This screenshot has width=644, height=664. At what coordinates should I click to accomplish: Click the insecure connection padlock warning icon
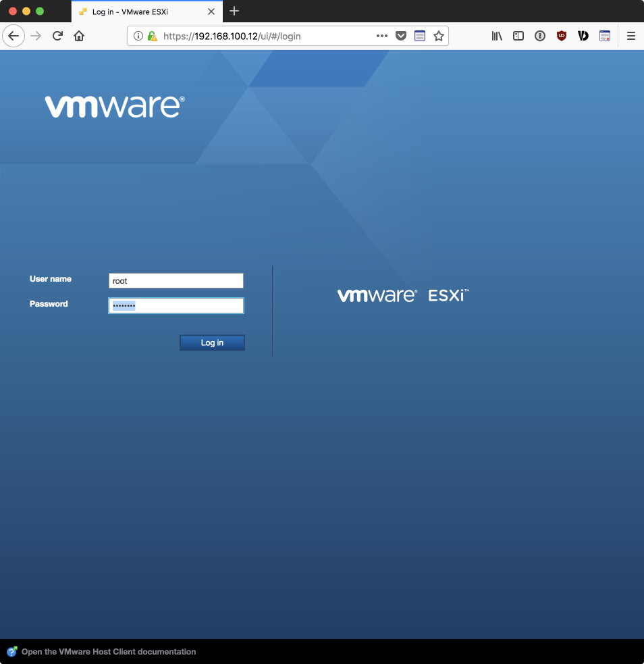pos(152,36)
